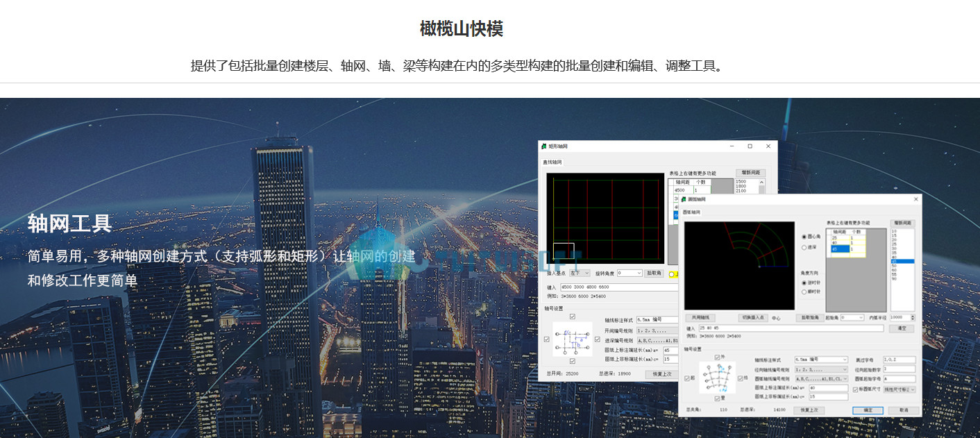Open the 线性尺寸标注 dropdown
The width and height of the screenshot is (980, 438).
pos(899,389)
